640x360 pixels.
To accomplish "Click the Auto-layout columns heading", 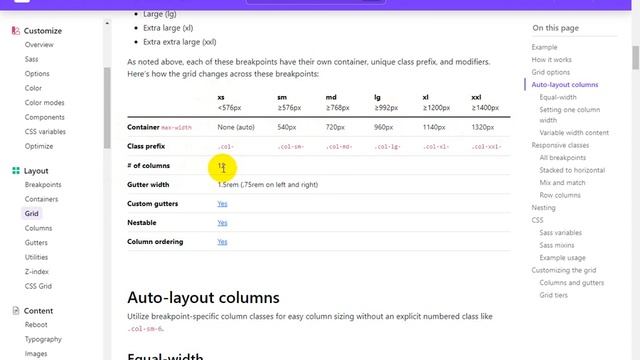I will [203, 298].
